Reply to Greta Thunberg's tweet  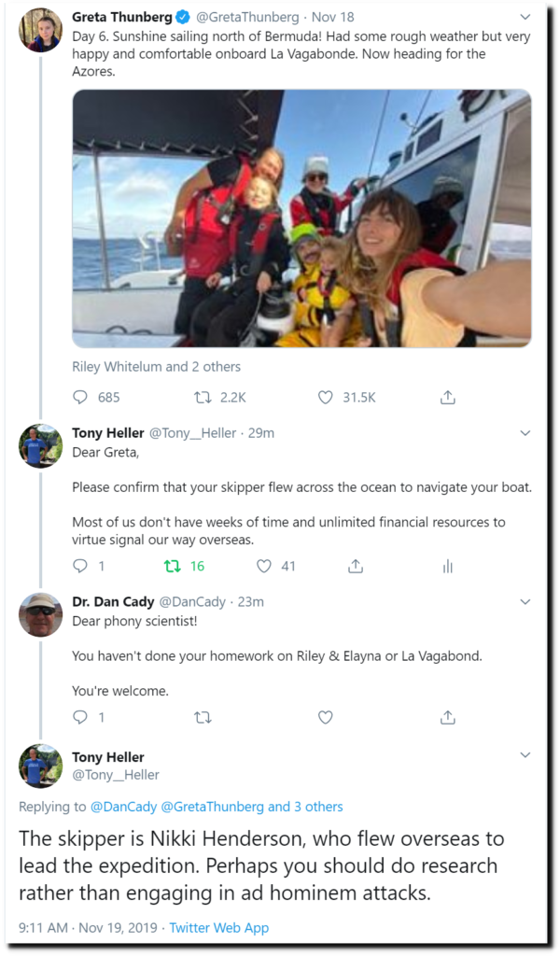(80, 397)
